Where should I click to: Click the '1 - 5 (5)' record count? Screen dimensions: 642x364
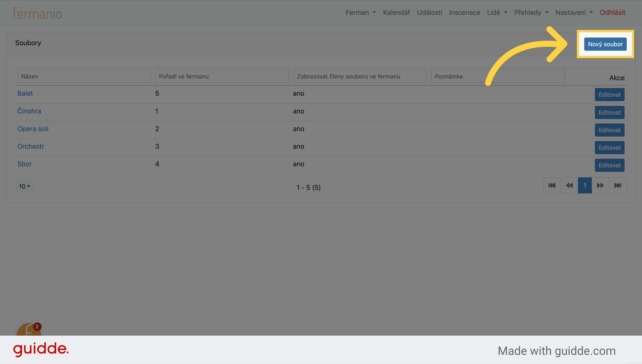pyautogui.click(x=308, y=188)
